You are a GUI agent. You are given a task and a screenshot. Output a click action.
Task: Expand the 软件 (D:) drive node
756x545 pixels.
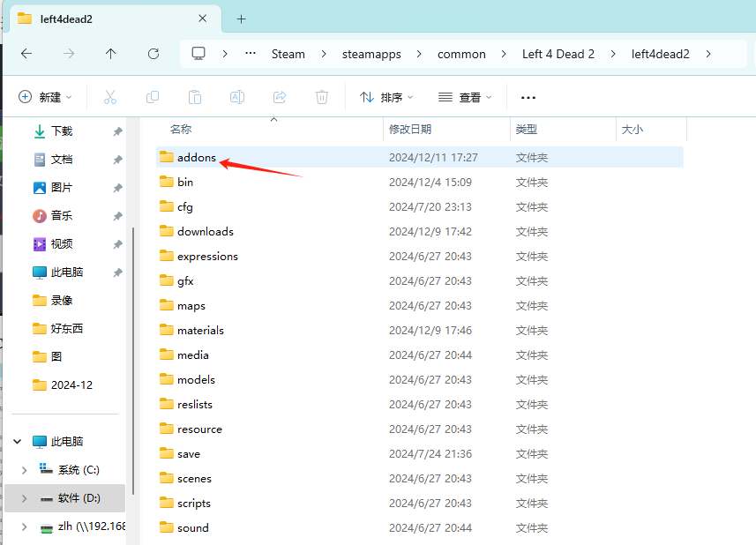(x=24, y=498)
